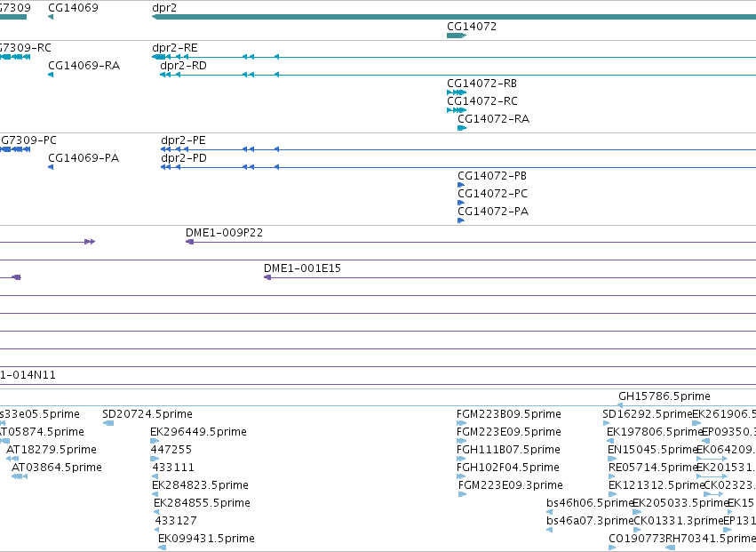Screen dimensions: 756x552
Task: Click the CO190773 EST label
Action: (x=637, y=539)
